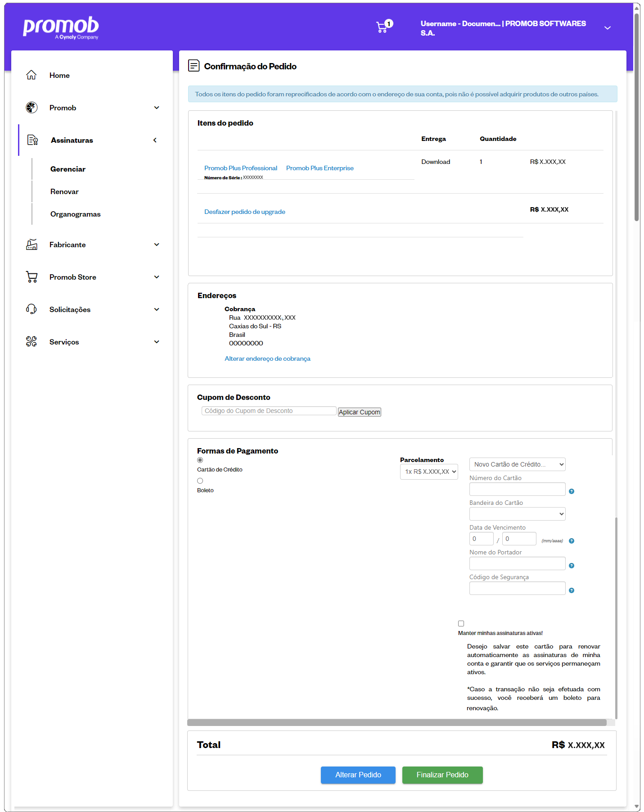Click the Aplicar Cupom button
The image size is (644, 812).
[360, 412]
